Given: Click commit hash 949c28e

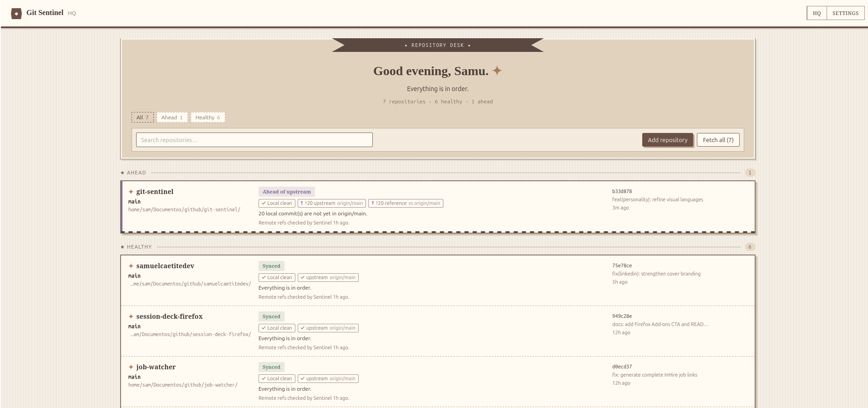Looking at the screenshot, I should tap(622, 316).
